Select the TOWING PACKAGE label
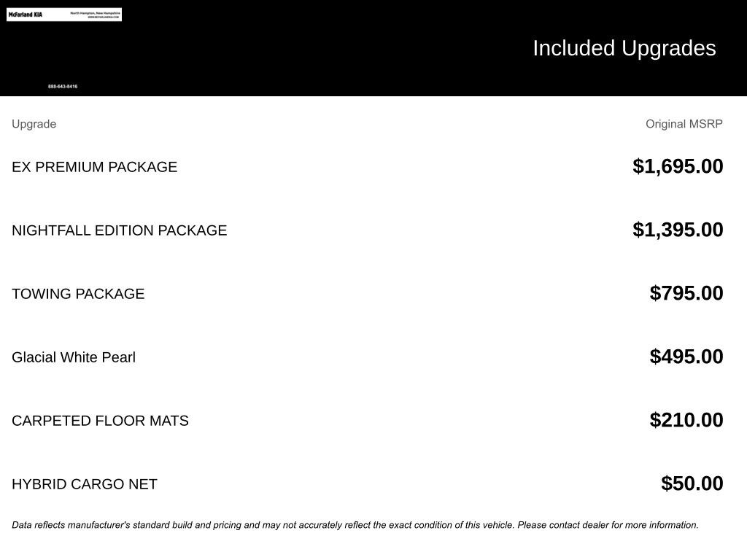747x560 pixels. click(78, 294)
